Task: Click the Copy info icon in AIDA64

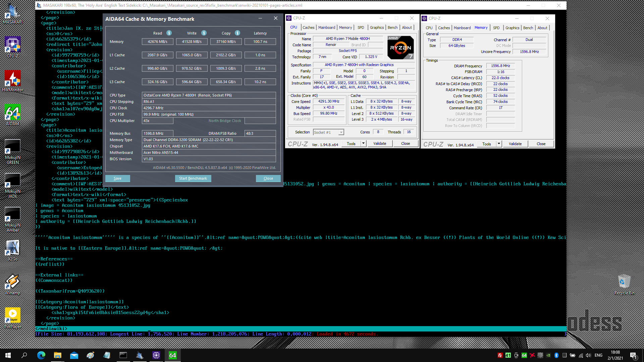Action: [237, 33]
